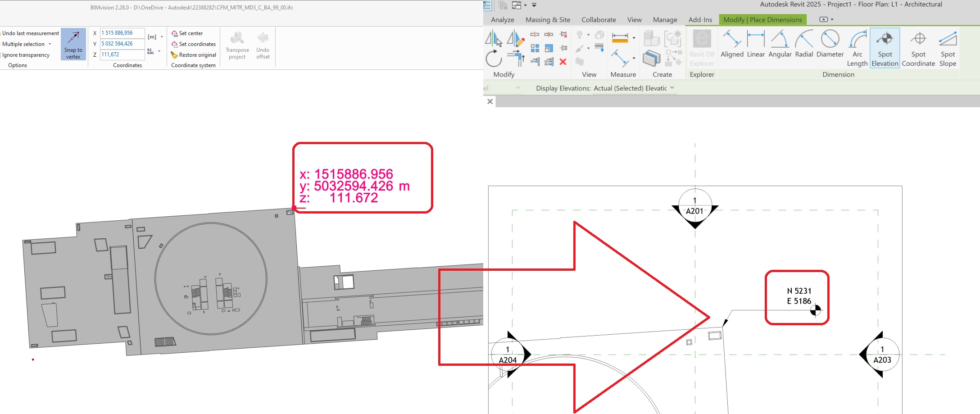Open the Add-Ins ribbon tab

(700, 20)
